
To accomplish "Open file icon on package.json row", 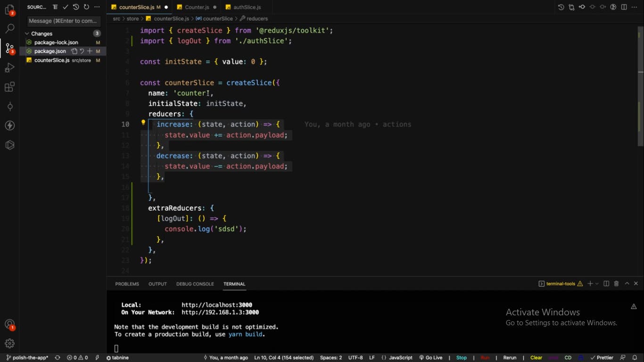I will click(x=74, y=51).
